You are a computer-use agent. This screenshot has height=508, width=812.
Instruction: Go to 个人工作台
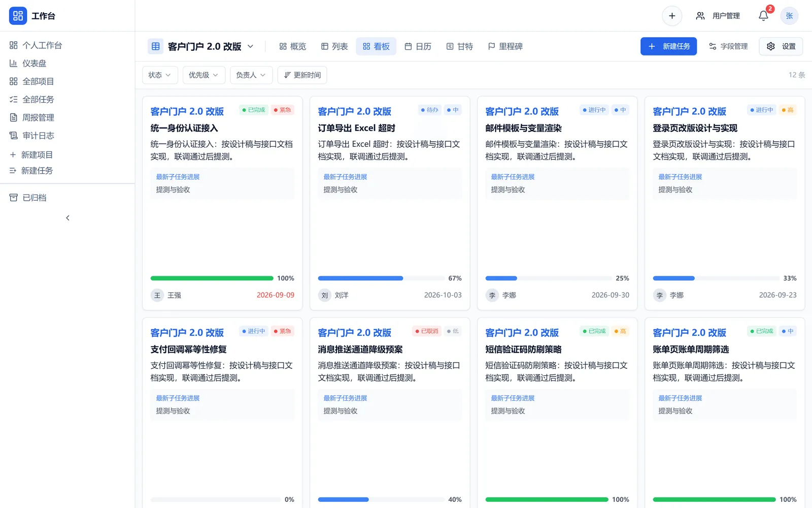(67, 45)
